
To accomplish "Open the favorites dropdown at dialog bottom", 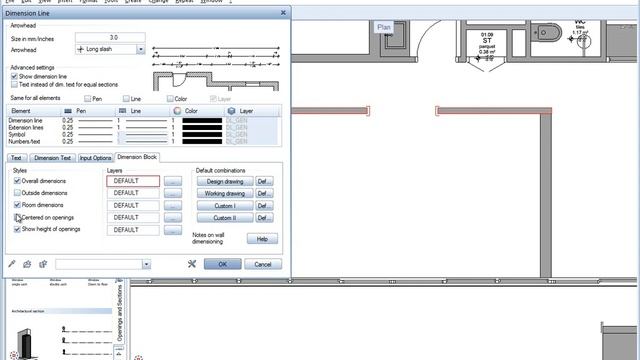I will click(x=146, y=264).
